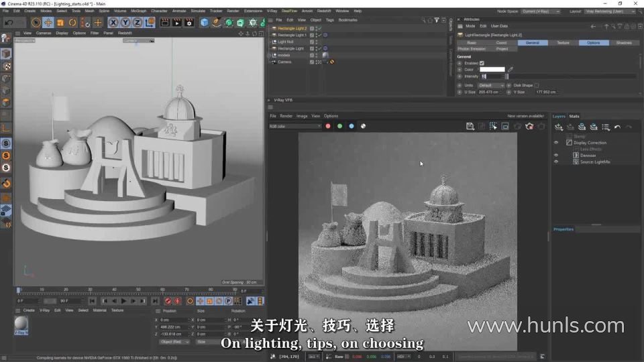
Task: Uncheck the Enabled checkbox
Action: click(482, 63)
